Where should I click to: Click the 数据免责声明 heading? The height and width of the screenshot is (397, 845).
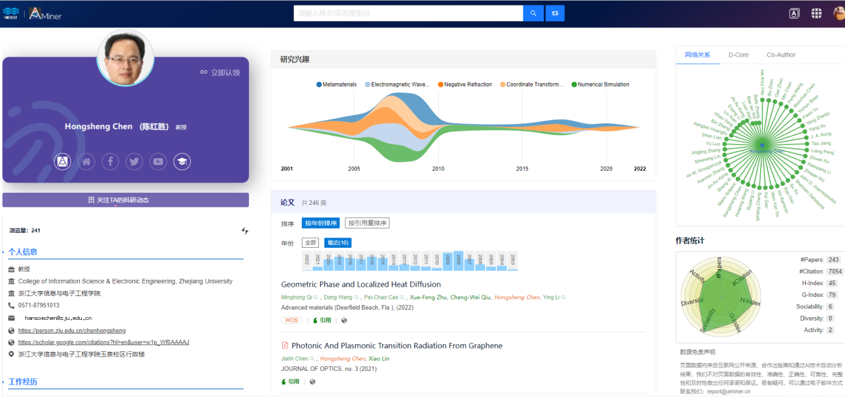[x=697, y=352]
